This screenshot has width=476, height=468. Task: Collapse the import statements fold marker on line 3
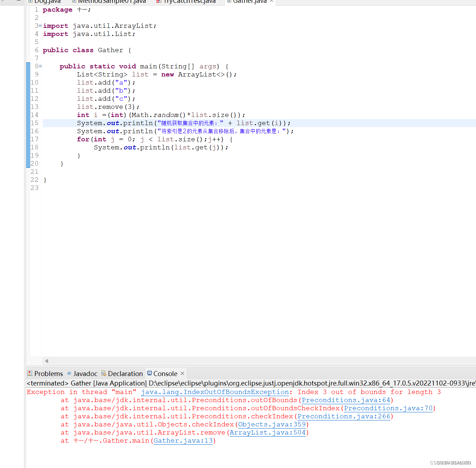click(x=40, y=25)
